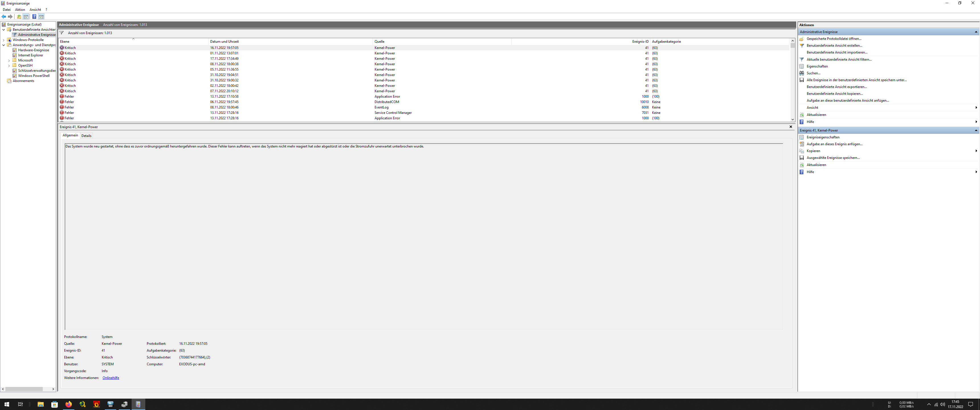980x410 pixels.
Task: Switch to the Details tab
Action: pos(86,136)
